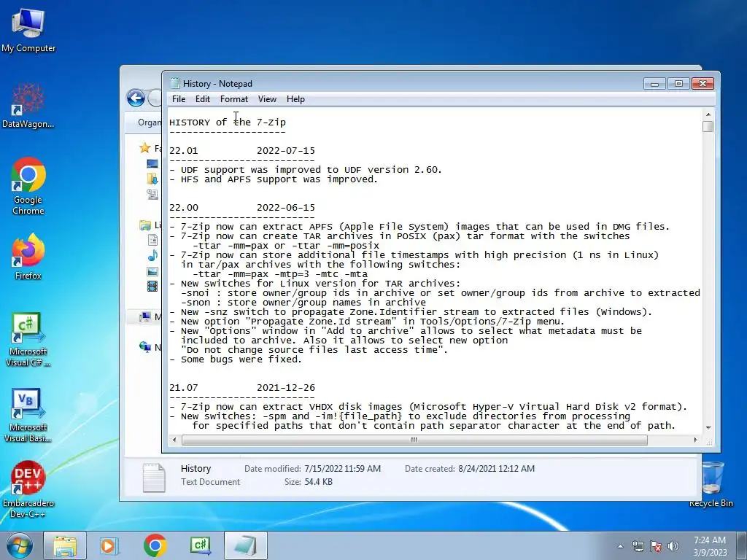747x560 pixels.
Task: Click 'Date modified: 7/15/2022 11:59 AM' detail
Action: pyautogui.click(x=312, y=469)
